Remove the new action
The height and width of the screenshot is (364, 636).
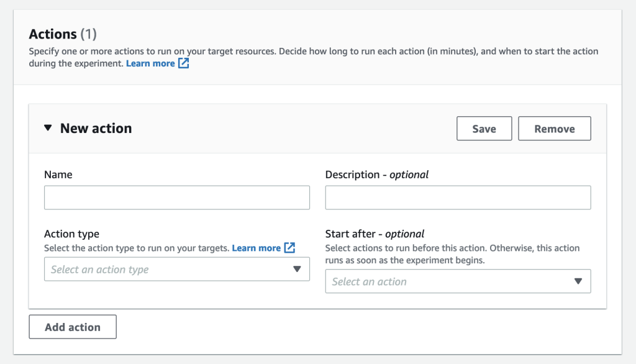point(554,128)
